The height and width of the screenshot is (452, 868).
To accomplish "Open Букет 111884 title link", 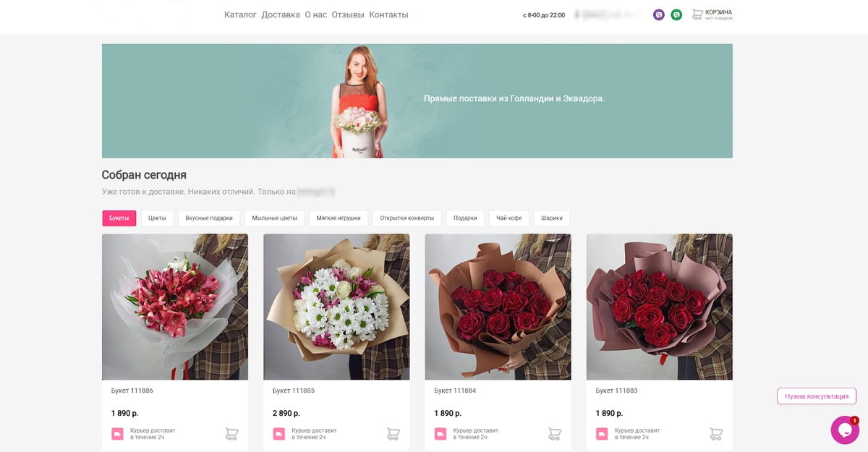I will pyautogui.click(x=455, y=391).
